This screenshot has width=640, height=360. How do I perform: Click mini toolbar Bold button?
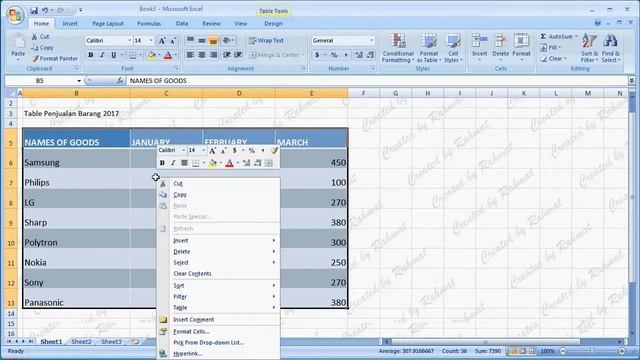(x=162, y=163)
